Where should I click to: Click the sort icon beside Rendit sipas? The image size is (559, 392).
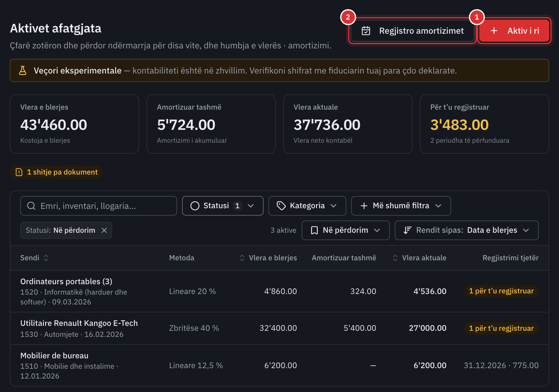click(x=407, y=230)
